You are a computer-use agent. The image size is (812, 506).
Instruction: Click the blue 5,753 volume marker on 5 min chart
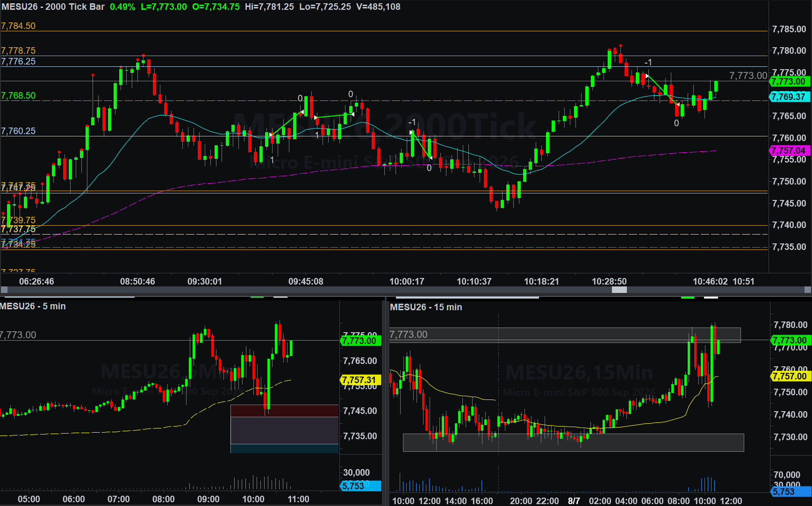pos(360,486)
